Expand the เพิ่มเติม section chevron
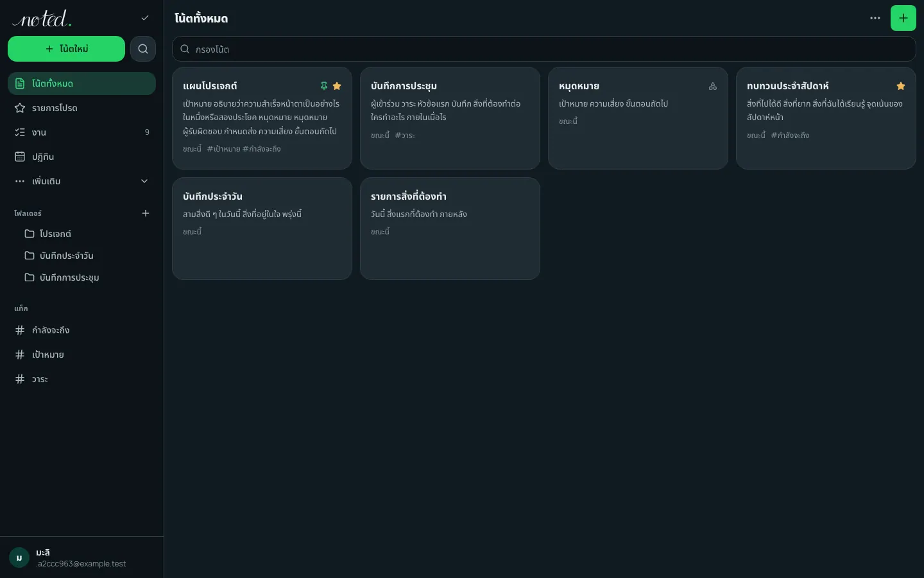Image resolution: width=924 pixels, height=578 pixels. 144,181
